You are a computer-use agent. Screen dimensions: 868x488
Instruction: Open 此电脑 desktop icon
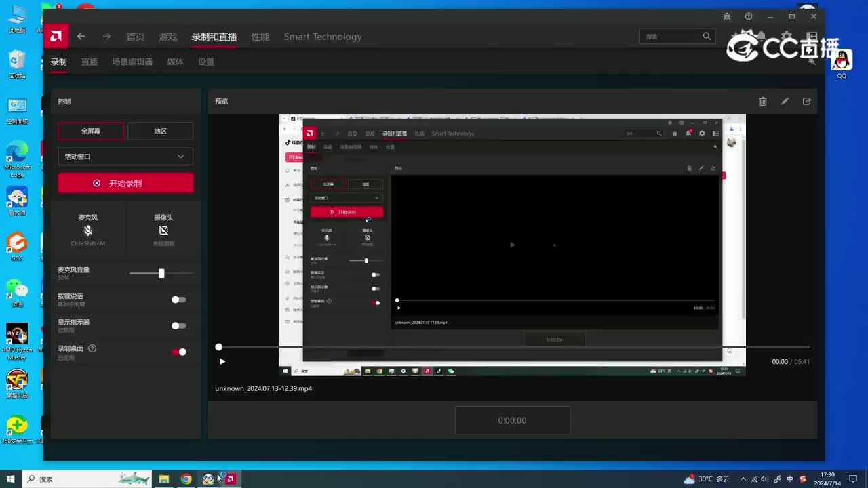point(17,19)
